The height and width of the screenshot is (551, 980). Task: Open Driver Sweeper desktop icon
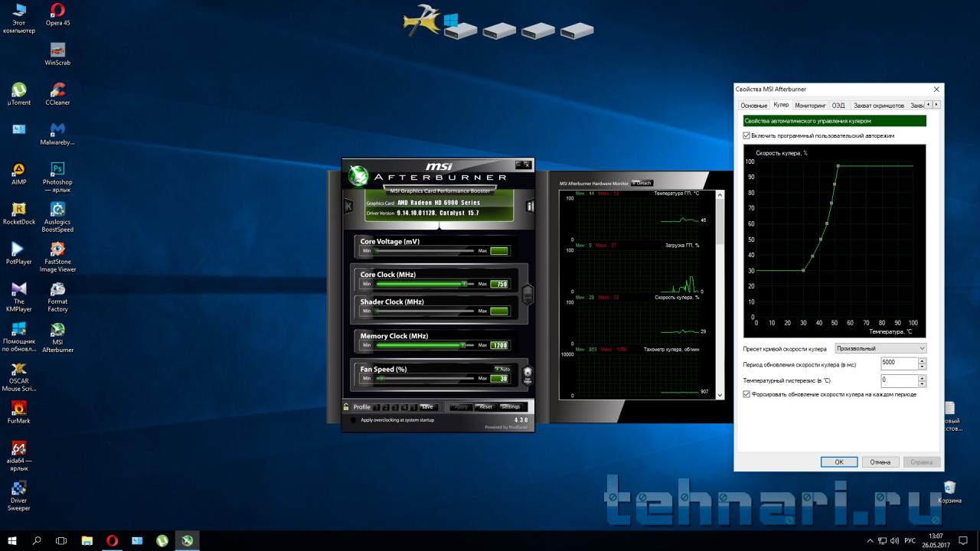pyautogui.click(x=19, y=495)
